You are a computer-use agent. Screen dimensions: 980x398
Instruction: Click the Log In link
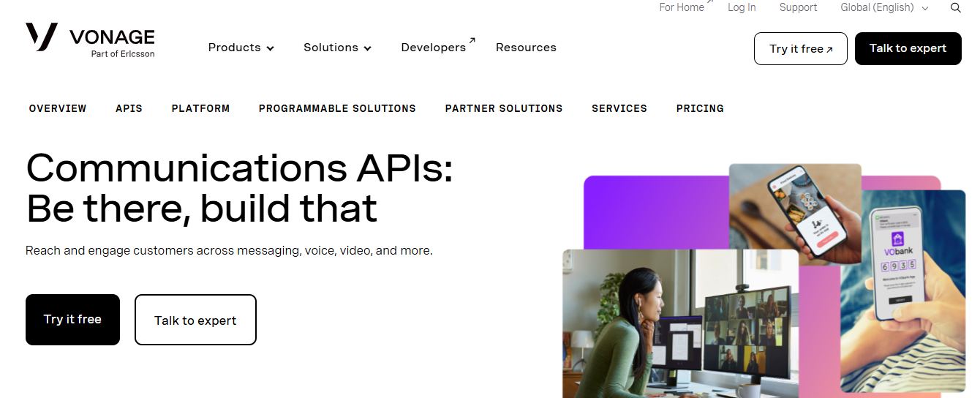click(x=742, y=7)
